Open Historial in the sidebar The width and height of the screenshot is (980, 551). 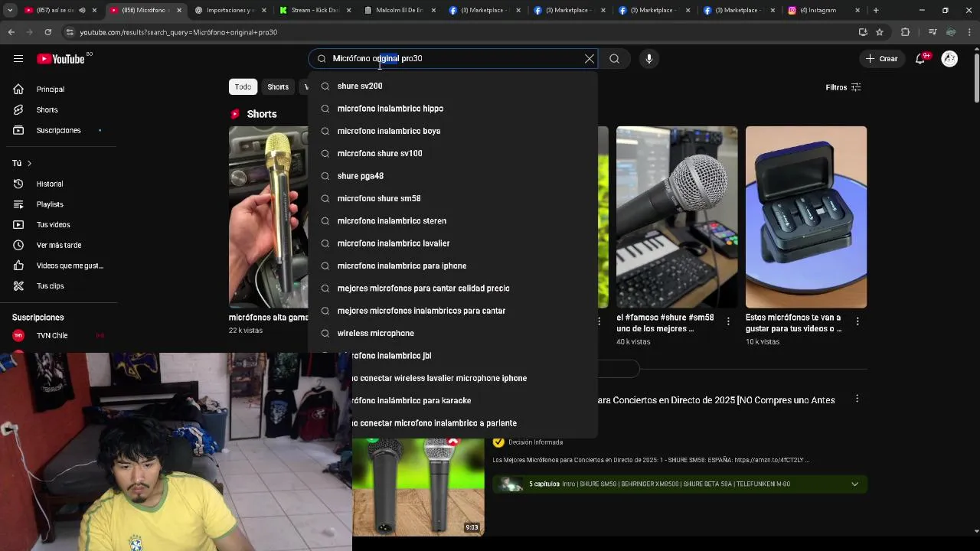pyautogui.click(x=50, y=184)
